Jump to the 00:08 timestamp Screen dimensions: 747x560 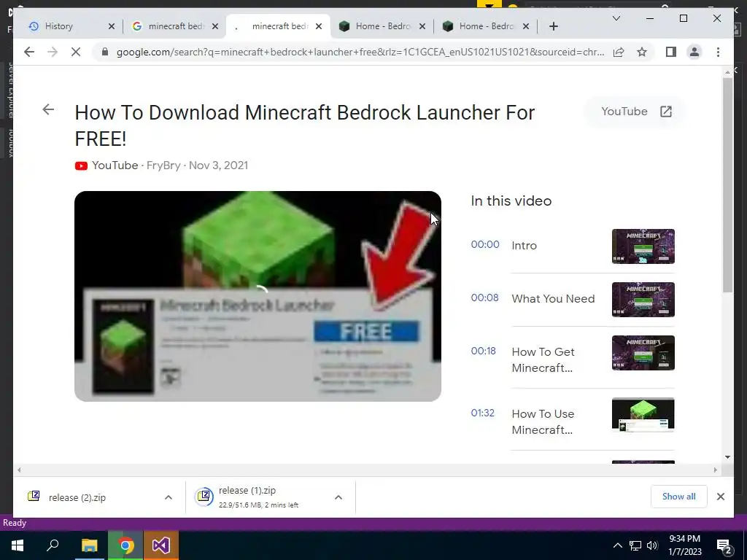tap(484, 297)
